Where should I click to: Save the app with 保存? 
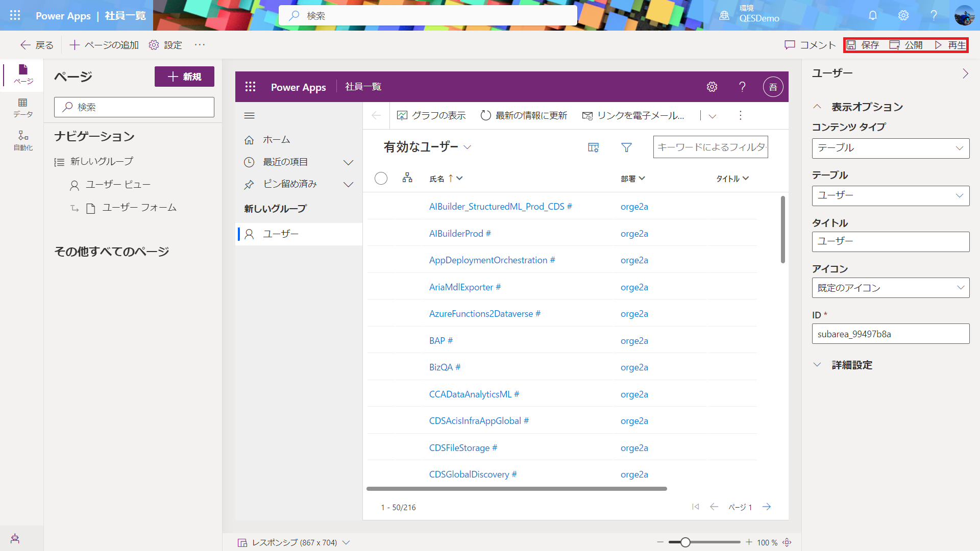click(x=863, y=45)
